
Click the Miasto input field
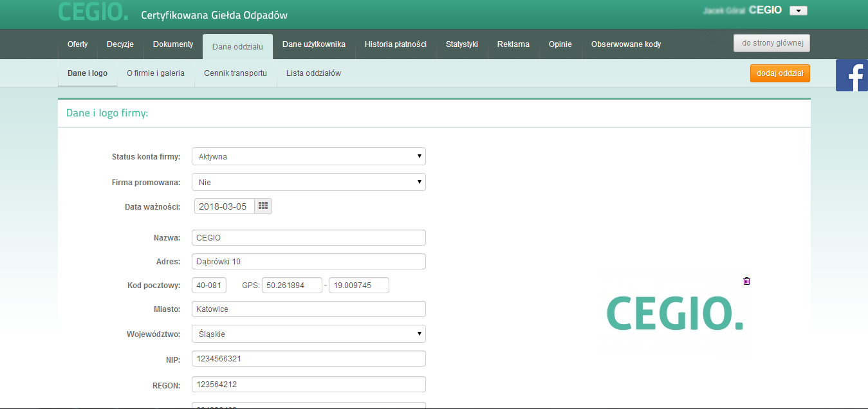coord(309,309)
